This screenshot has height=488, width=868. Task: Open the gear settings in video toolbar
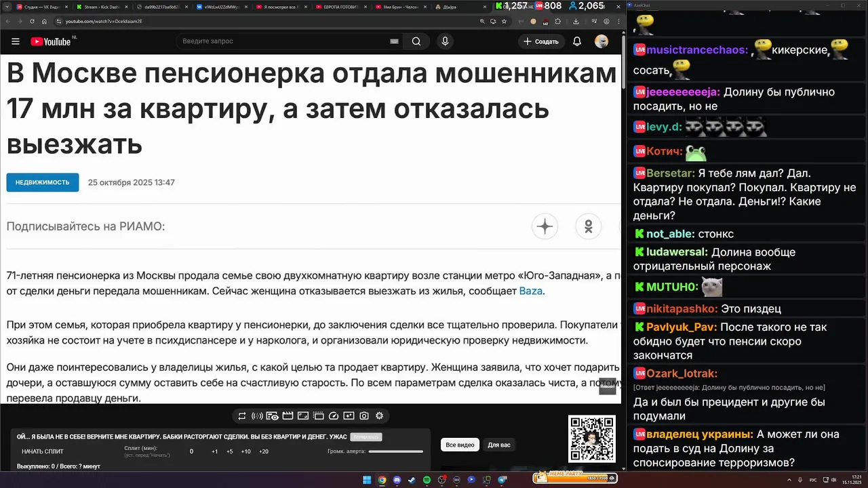(379, 416)
